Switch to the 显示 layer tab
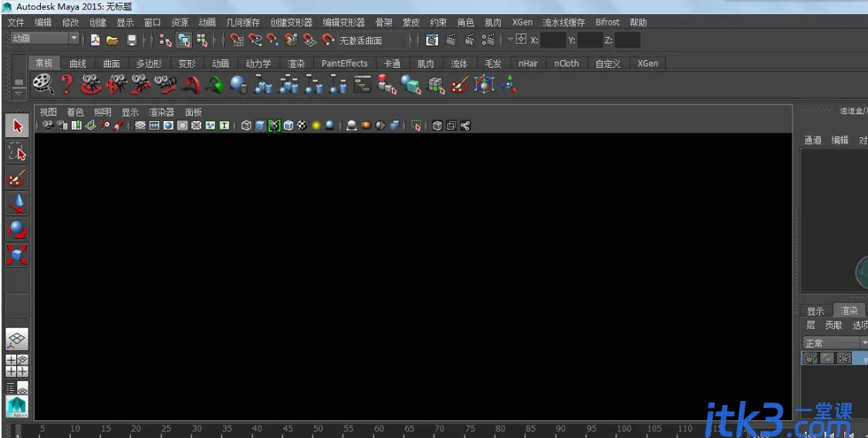 click(x=816, y=311)
